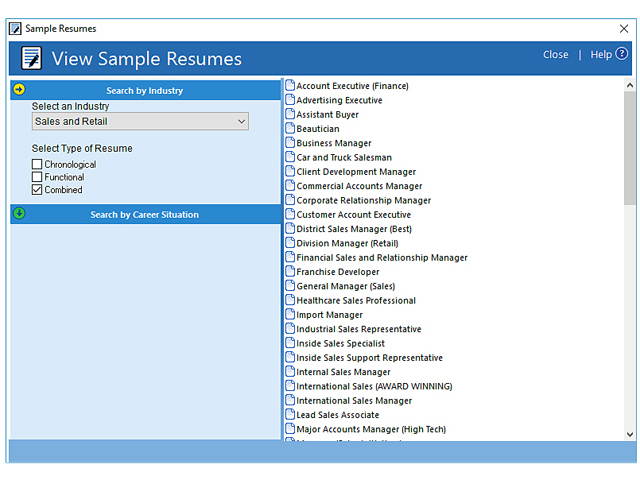The image size is (640, 480).
Task: Click the resume list scrollbar down arrow
Action: pos(630,434)
